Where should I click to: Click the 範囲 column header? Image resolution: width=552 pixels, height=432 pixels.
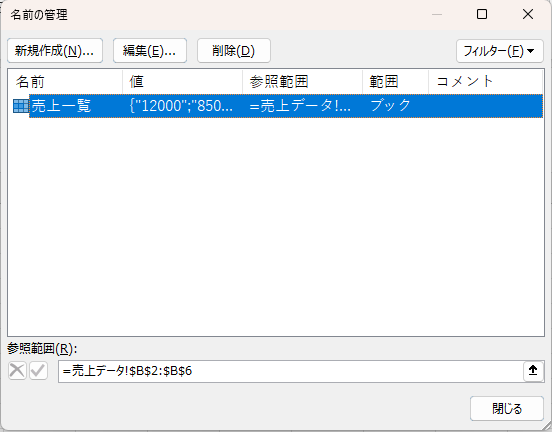pyautogui.click(x=395, y=82)
